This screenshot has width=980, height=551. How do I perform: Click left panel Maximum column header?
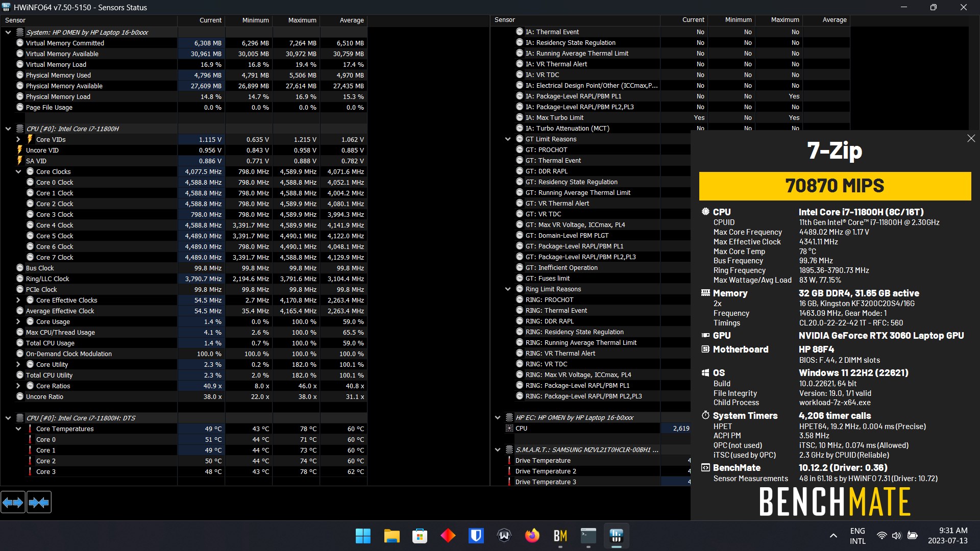tap(296, 20)
